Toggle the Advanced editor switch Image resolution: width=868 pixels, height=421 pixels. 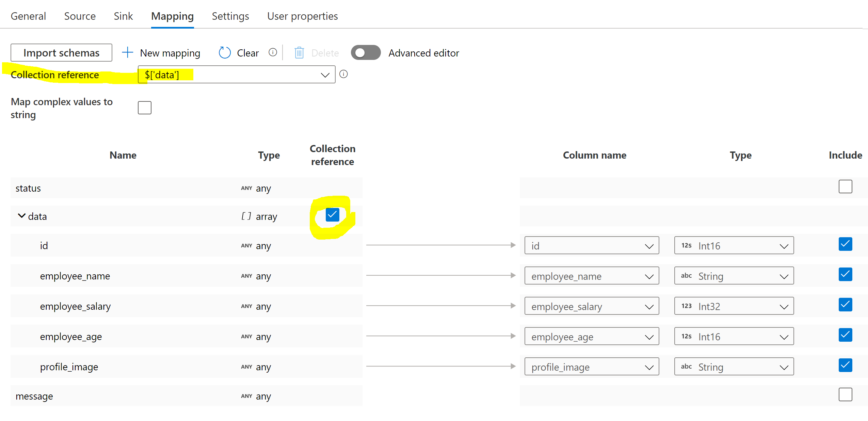point(366,53)
